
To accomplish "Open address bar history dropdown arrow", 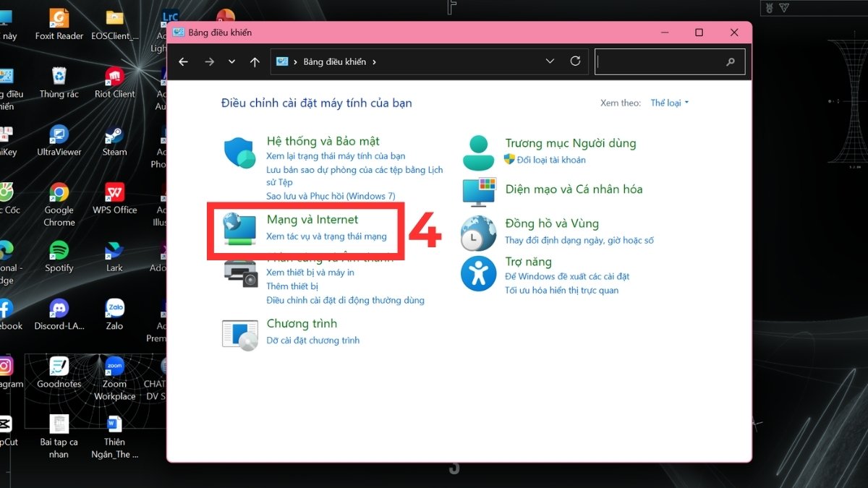I will (550, 61).
